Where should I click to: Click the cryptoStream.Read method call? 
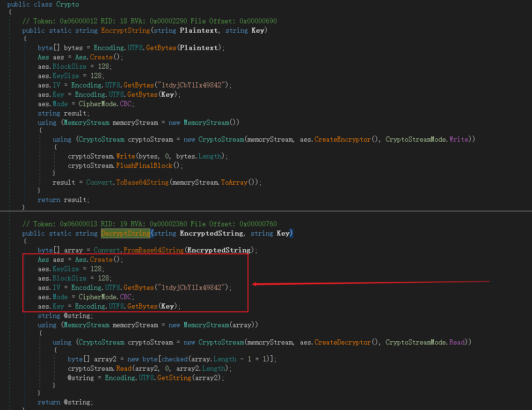coord(124,368)
